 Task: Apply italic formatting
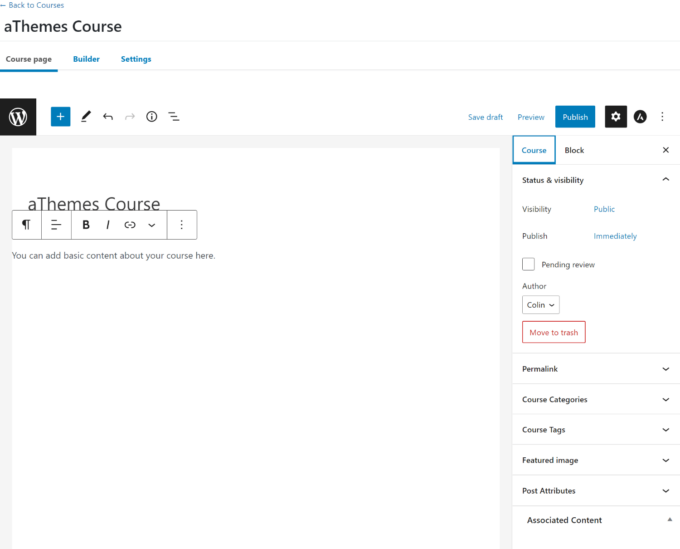(108, 225)
